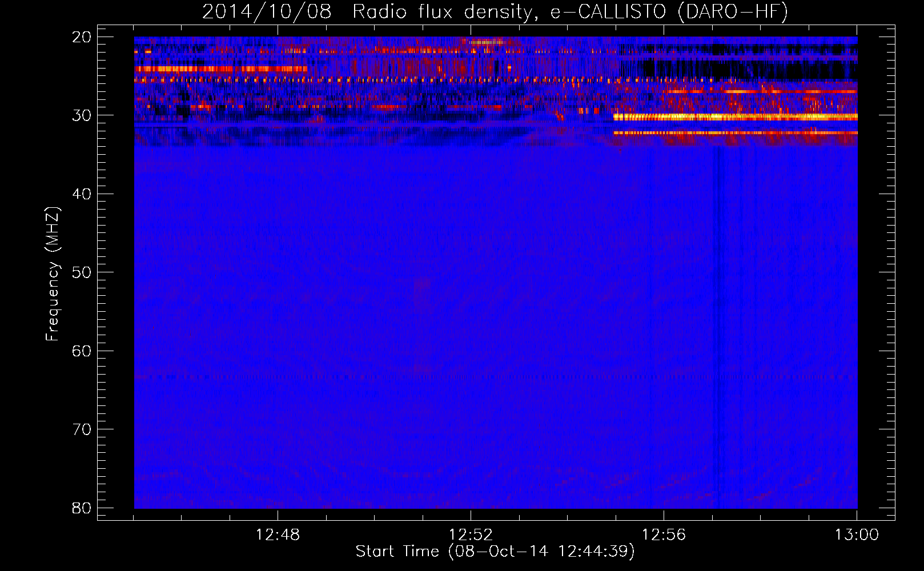Image resolution: width=924 pixels, height=571 pixels.
Task: Click the 30 MHz frequency tick label
Action: 82,115
